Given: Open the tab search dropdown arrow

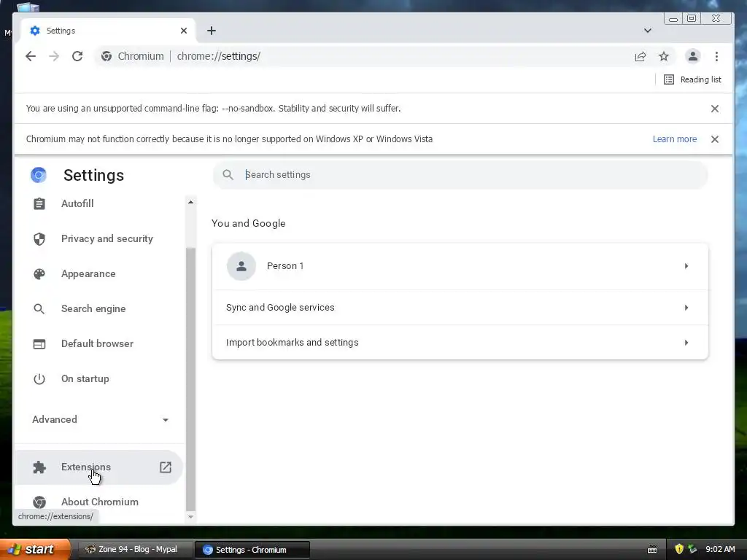Looking at the screenshot, I should 648,31.
